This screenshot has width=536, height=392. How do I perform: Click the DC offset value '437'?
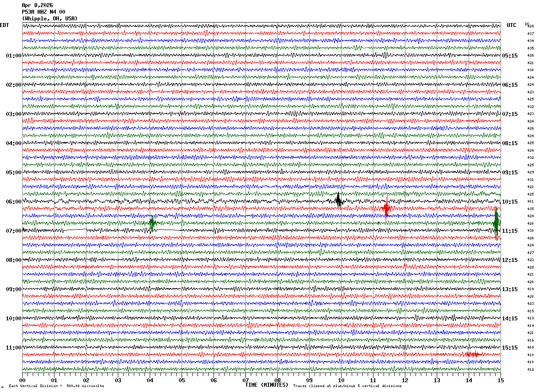coord(530,34)
